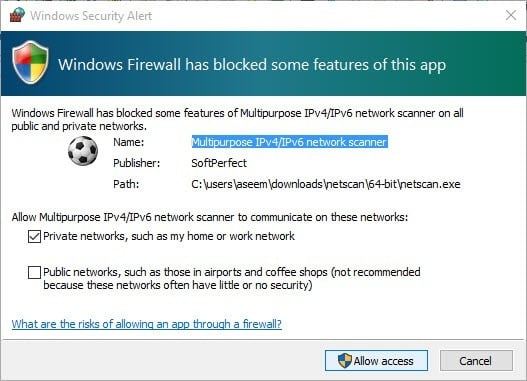Uncheck the Private networks checkbox

[34, 236]
